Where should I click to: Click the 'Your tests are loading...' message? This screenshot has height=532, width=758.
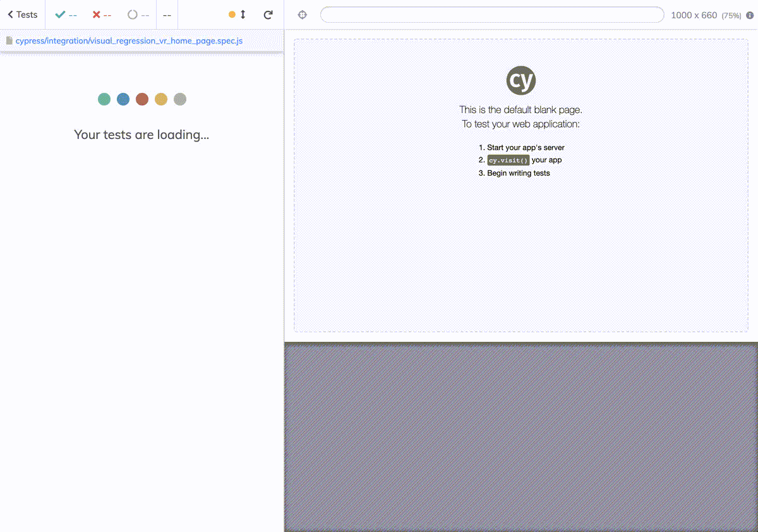(x=141, y=135)
